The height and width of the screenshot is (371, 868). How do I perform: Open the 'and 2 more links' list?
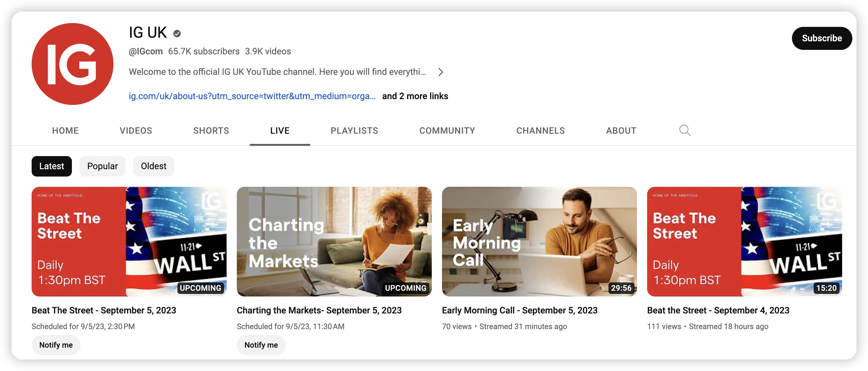click(x=415, y=96)
